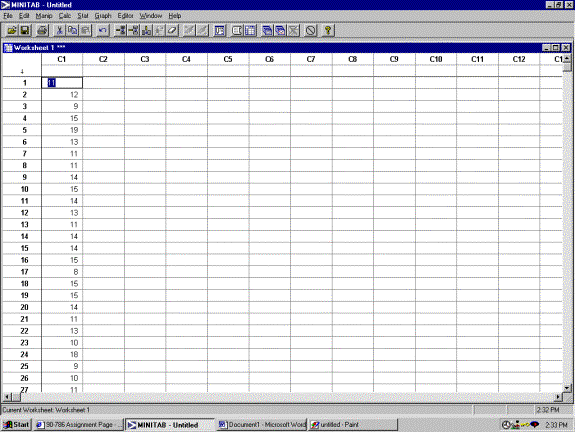Copy cells using the copy toolbar icon
Image resolution: width=575 pixels, height=432 pixels.
[72, 30]
